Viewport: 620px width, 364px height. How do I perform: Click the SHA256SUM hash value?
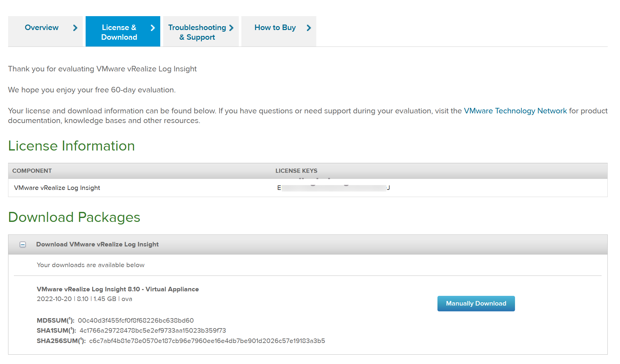click(x=207, y=341)
